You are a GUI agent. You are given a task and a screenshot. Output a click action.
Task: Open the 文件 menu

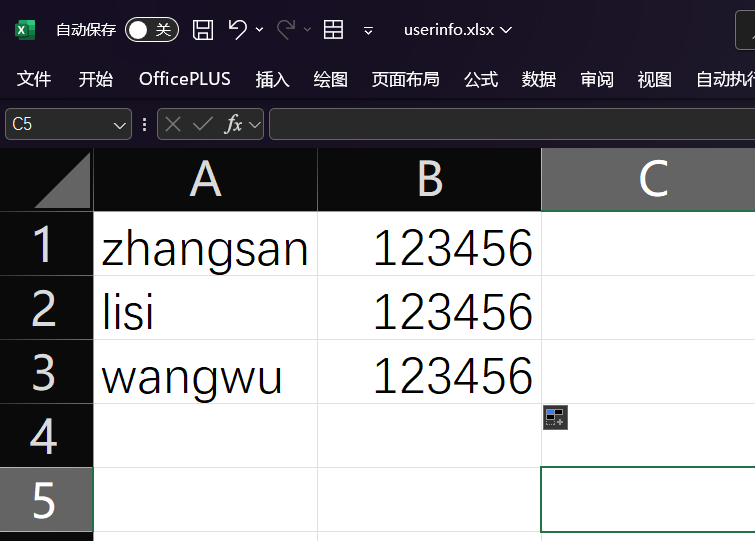click(x=34, y=79)
